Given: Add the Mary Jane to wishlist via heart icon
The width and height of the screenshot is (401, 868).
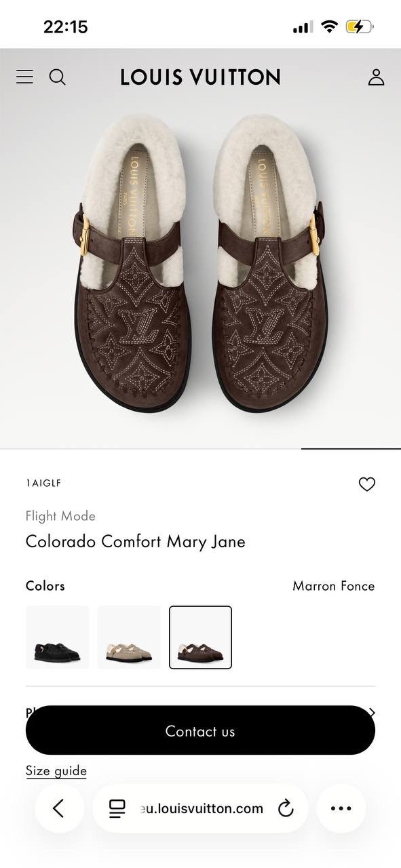Looking at the screenshot, I should point(367,484).
